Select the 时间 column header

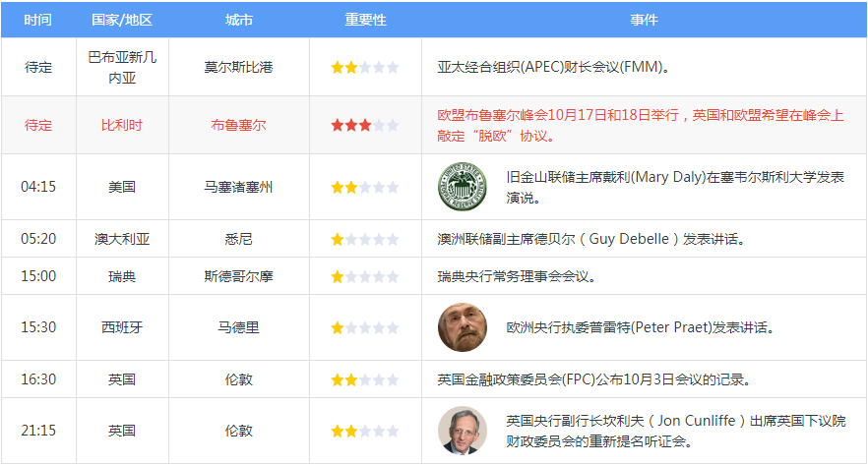38,20
